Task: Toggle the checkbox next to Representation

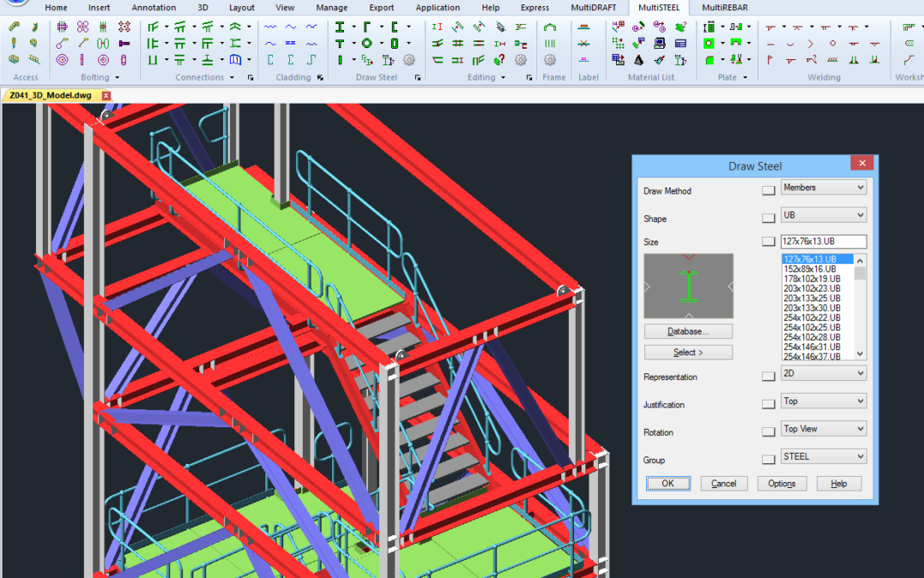Action: tap(768, 376)
